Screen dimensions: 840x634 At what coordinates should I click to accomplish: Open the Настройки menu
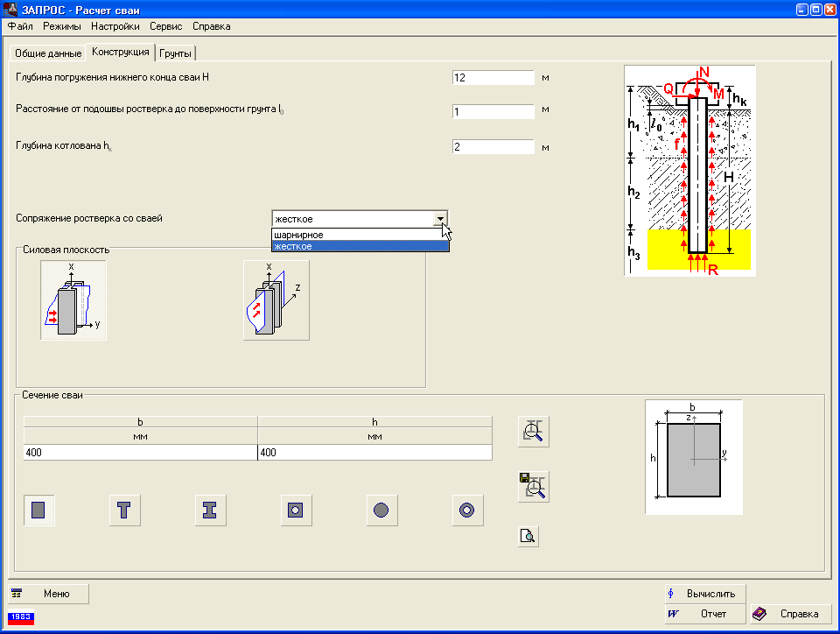coord(115,26)
